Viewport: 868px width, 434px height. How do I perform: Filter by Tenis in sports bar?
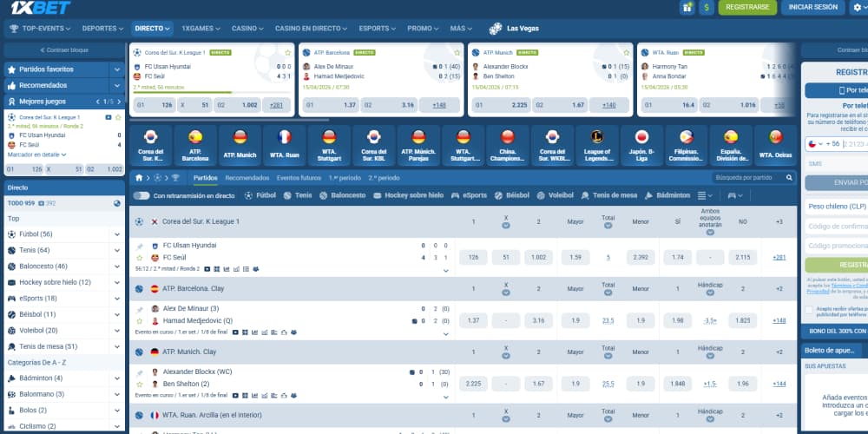click(298, 195)
